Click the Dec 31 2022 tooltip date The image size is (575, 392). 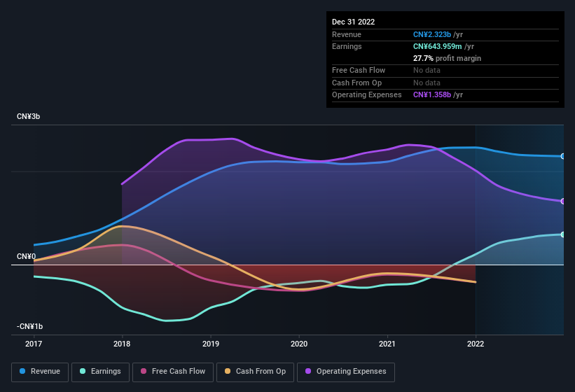pyautogui.click(x=353, y=22)
